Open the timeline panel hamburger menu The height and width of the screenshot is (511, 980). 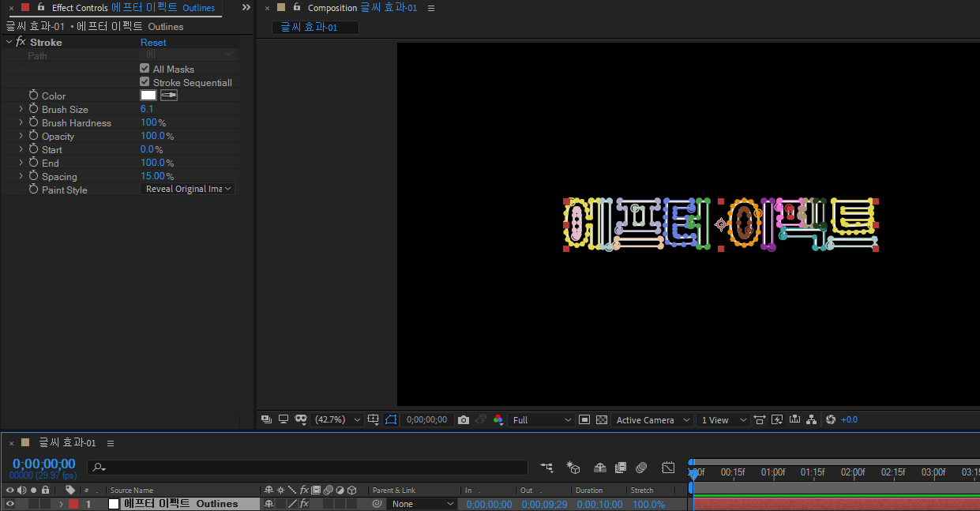[111, 443]
